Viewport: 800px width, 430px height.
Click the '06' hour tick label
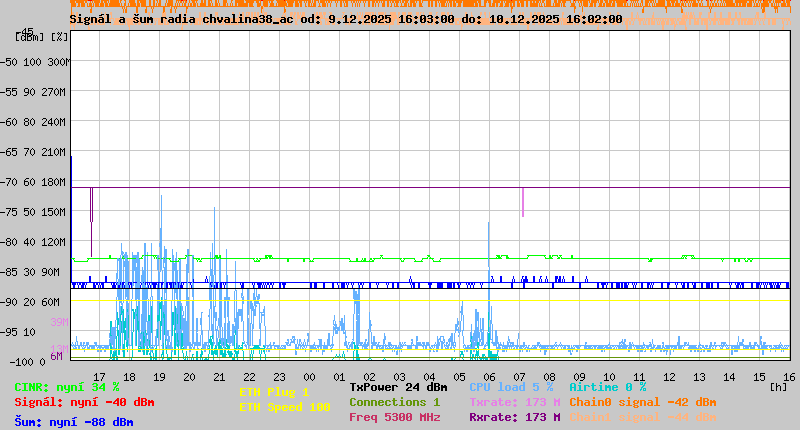pos(489,377)
